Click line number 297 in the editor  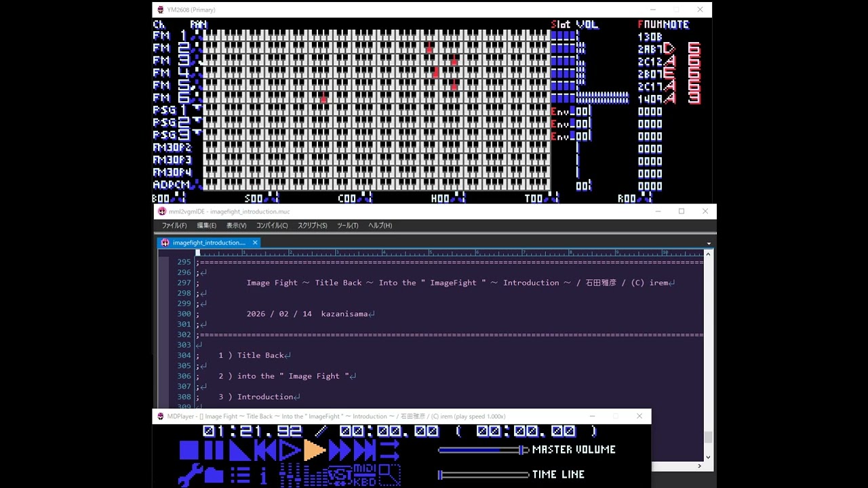point(184,283)
